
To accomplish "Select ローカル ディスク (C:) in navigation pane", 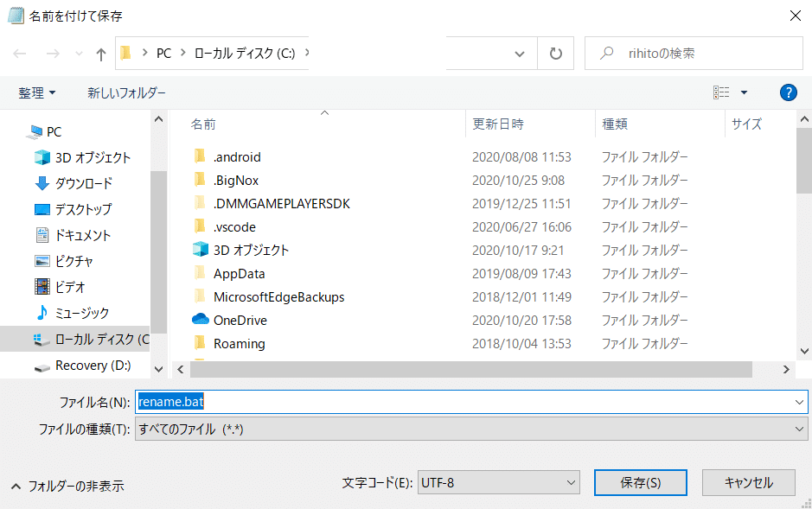I will click(x=74, y=340).
